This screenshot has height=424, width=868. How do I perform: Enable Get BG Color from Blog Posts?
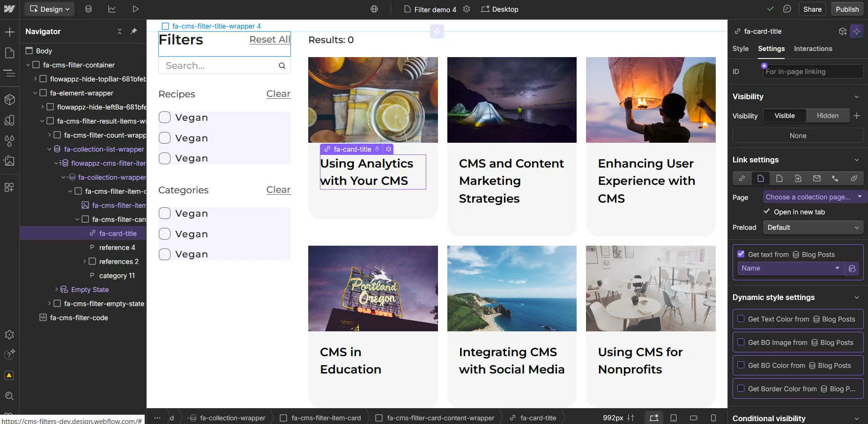pyautogui.click(x=741, y=365)
